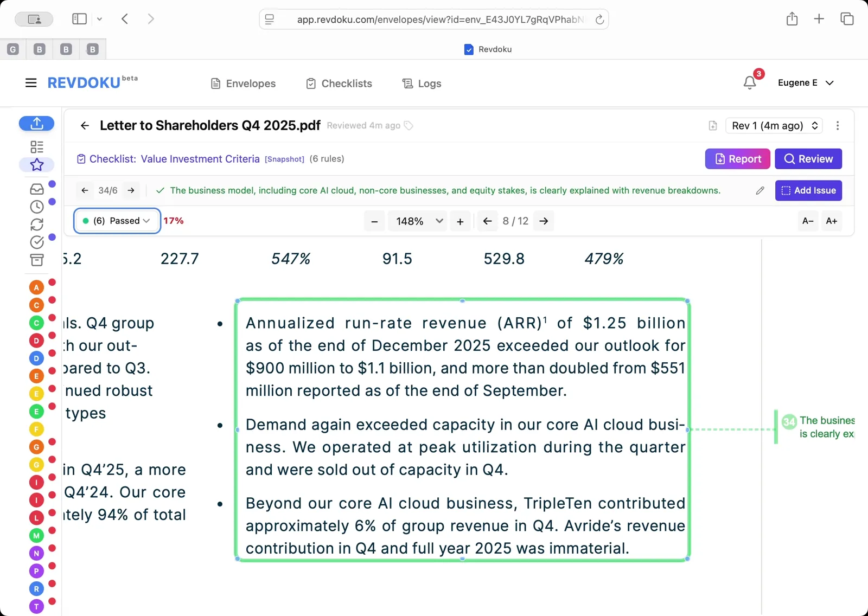Screen dimensions: 868x616
Task: Click the blue upload icon in left sidebar
Action: tap(36, 124)
